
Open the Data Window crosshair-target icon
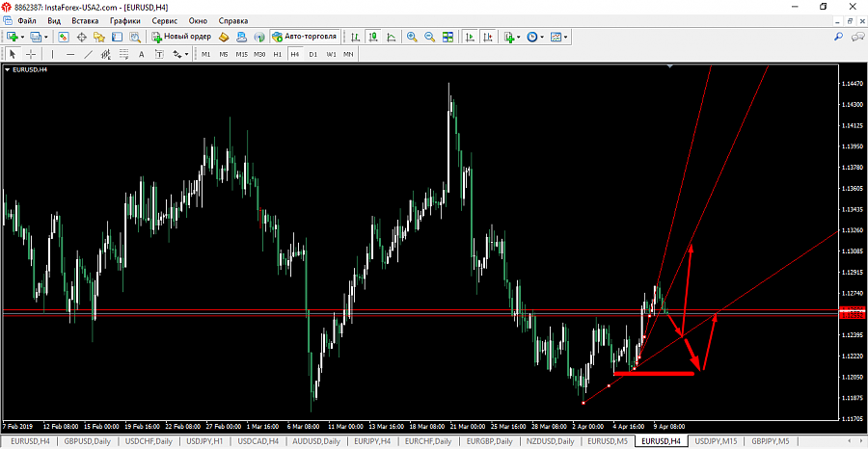[x=81, y=37]
